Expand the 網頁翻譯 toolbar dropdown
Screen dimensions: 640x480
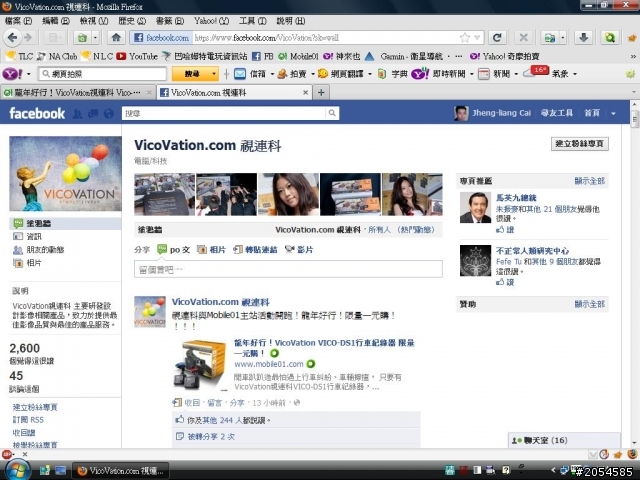[370, 74]
